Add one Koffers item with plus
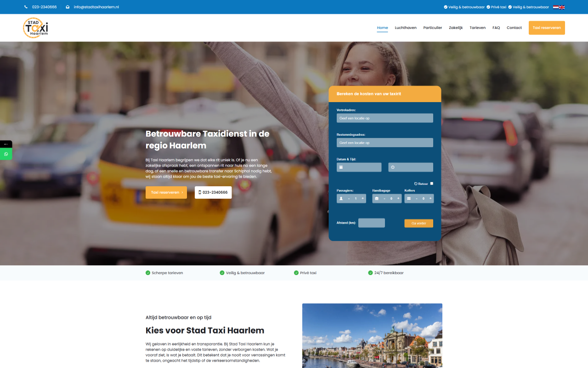The height and width of the screenshot is (368, 588). click(x=430, y=199)
